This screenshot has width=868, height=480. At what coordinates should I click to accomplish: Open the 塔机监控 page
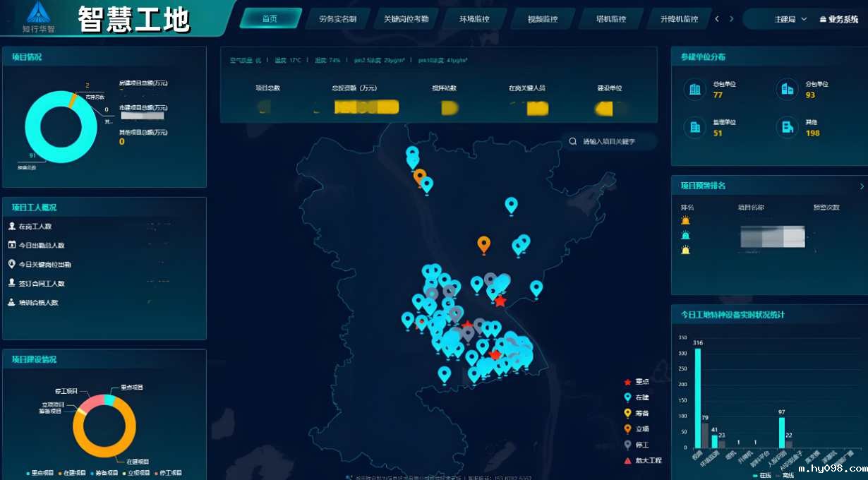tap(611, 18)
